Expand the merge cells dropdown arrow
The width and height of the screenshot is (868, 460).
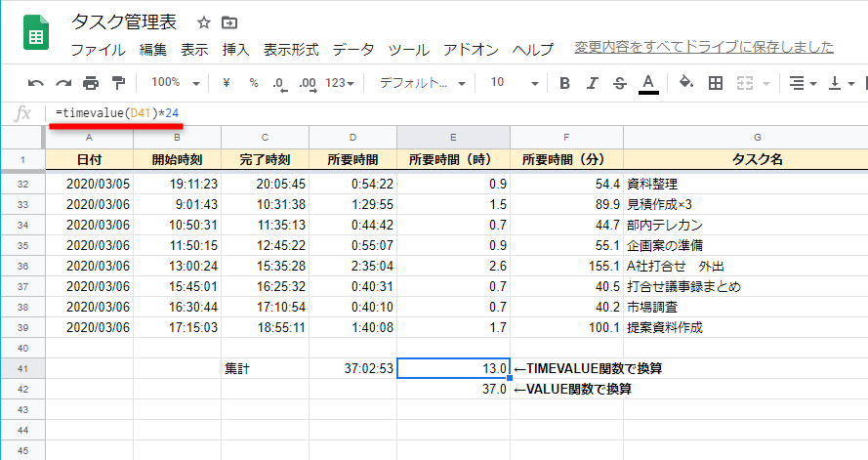click(x=766, y=84)
